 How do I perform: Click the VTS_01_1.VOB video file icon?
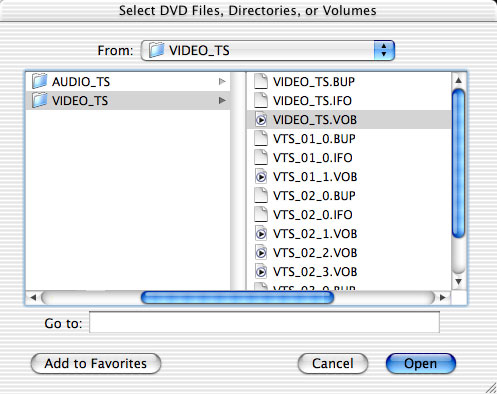tap(261, 177)
